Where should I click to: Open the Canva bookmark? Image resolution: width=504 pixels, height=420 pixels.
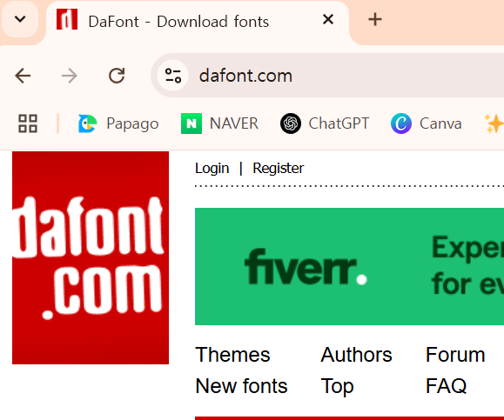(x=427, y=123)
